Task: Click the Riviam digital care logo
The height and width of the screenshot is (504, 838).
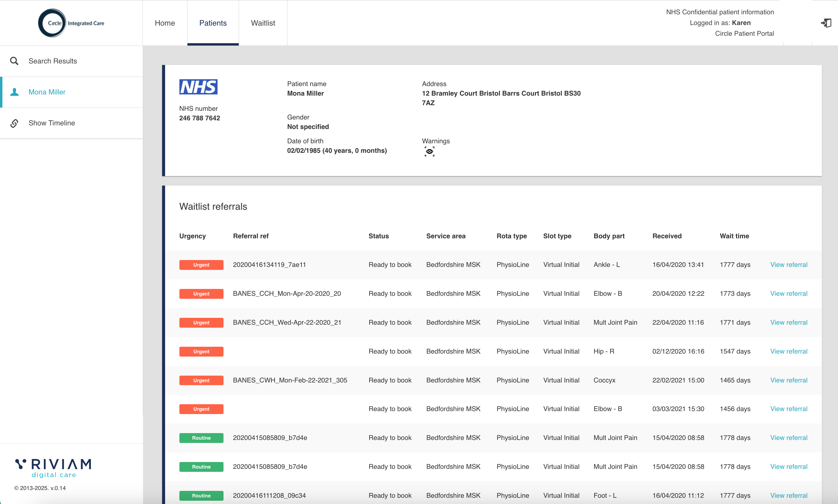Action: [54, 468]
